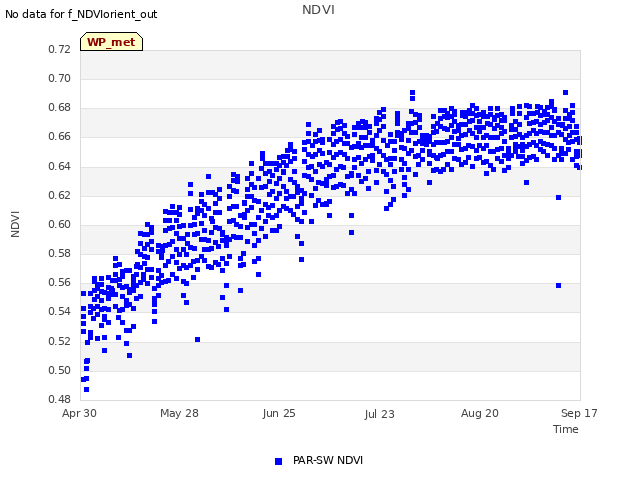640x480 pixels.
Task: Click the 0.66 y-axis tick label
Action: 60,137
